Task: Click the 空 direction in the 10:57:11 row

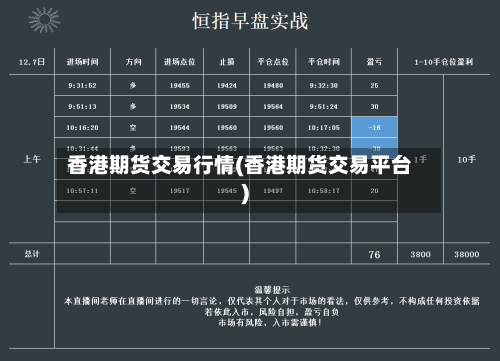Action: [133, 191]
